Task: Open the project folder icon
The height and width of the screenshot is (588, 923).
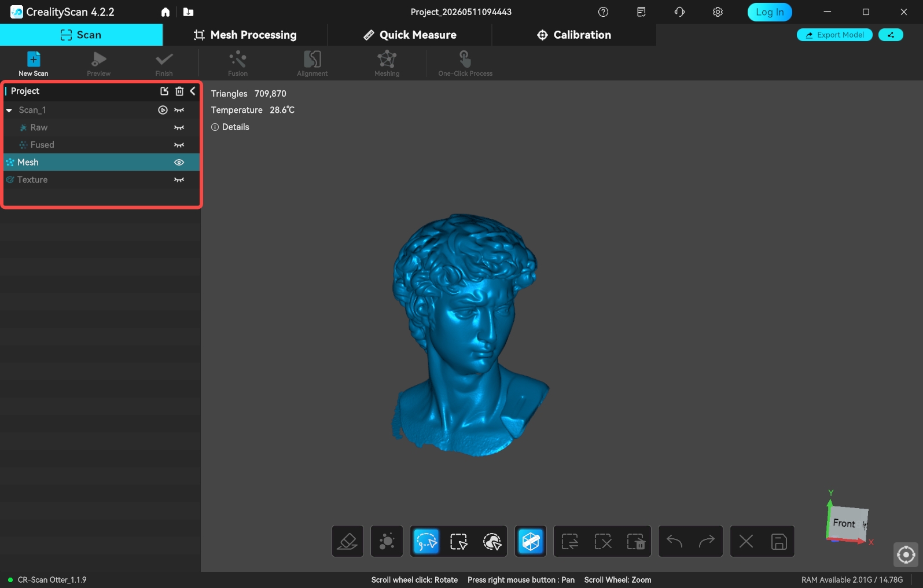Action: coord(188,12)
